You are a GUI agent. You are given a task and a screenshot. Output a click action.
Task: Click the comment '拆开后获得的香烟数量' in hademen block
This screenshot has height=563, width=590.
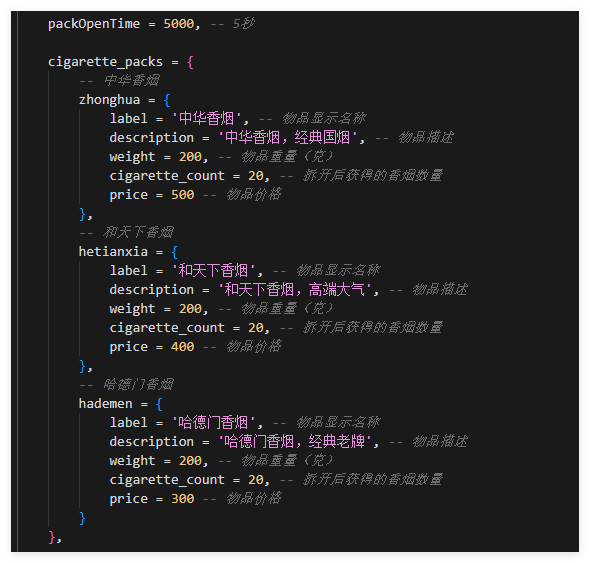(373, 480)
